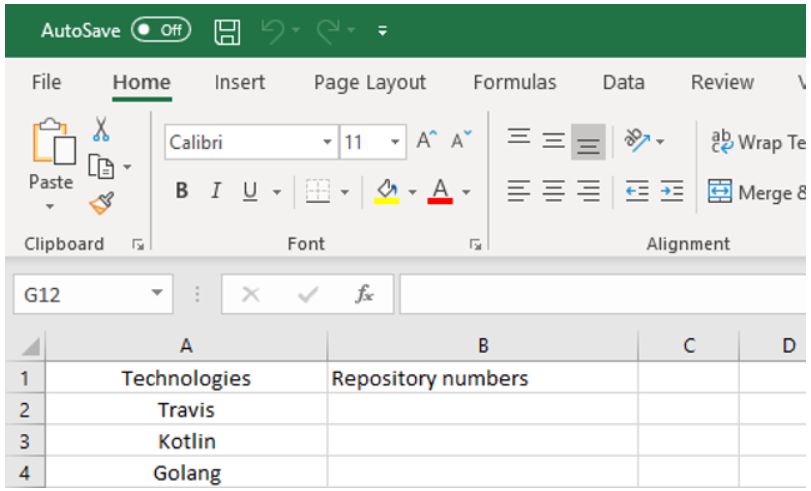The height and width of the screenshot is (491, 811).
Task: Switch to the Data tab
Action: point(623,82)
